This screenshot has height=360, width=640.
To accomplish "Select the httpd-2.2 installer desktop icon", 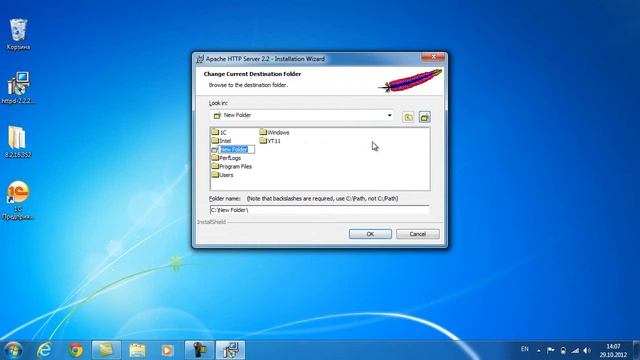I will pyautogui.click(x=18, y=88).
